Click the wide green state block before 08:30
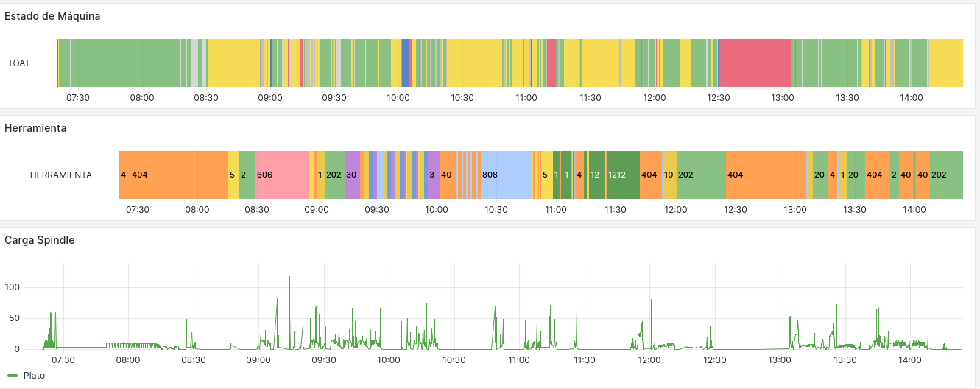Image resolution: width=980 pixels, height=389 pixels. coord(118,63)
